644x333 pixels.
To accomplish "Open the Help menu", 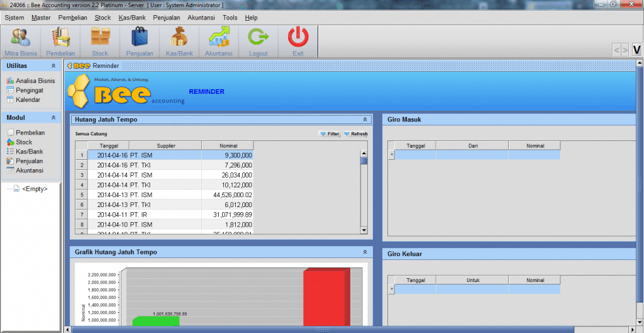I will (x=251, y=18).
